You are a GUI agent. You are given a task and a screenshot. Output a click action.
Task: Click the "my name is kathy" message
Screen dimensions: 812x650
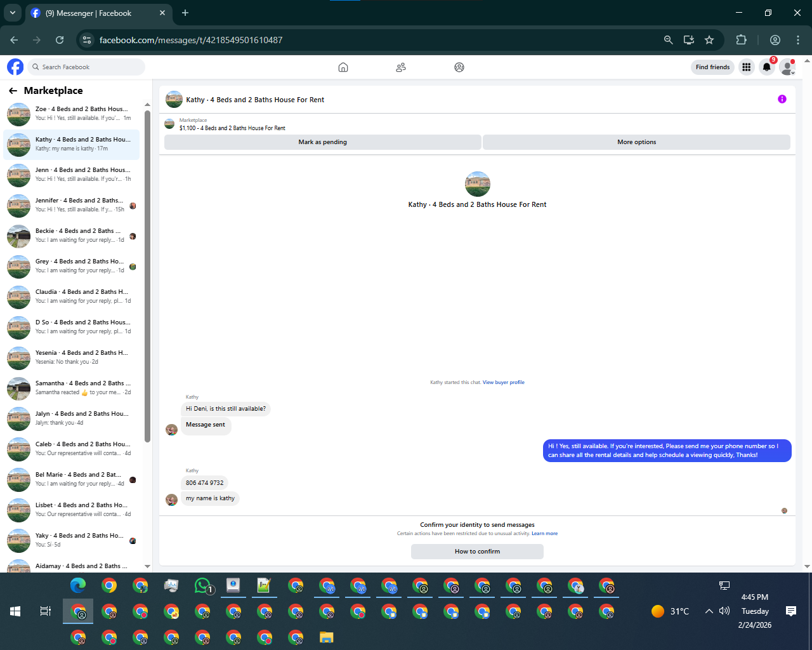point(210,498)
